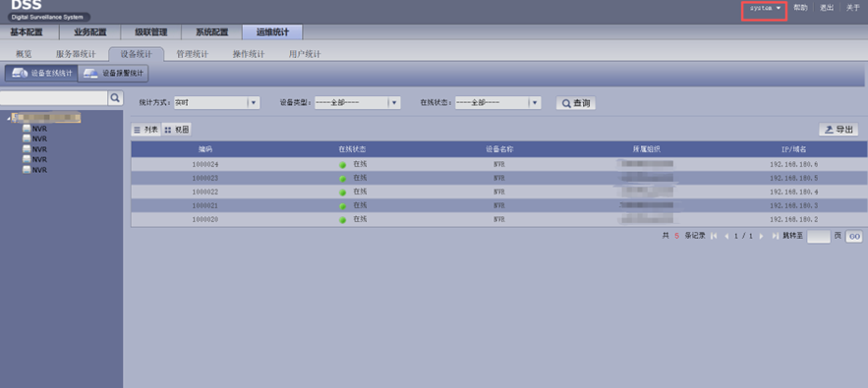This screenshot has height=388, width=868.
Task: Switch to the 概览 sub-tab
Action: tap(24, 54)
